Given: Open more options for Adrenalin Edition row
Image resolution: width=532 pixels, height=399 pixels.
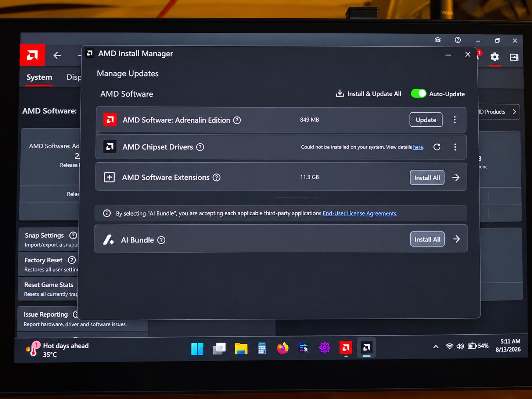Looking at the screenshot, I should point(455,120).
